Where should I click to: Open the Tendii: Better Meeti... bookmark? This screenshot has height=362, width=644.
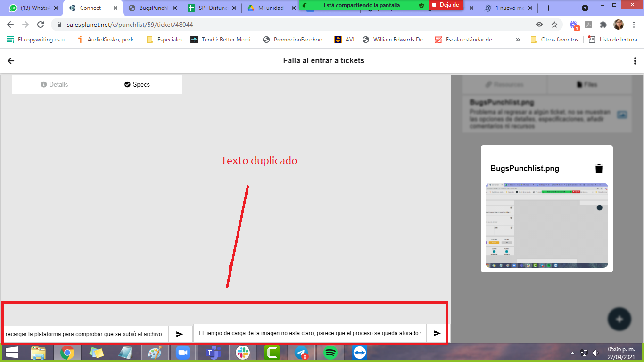tap(223, 40)
